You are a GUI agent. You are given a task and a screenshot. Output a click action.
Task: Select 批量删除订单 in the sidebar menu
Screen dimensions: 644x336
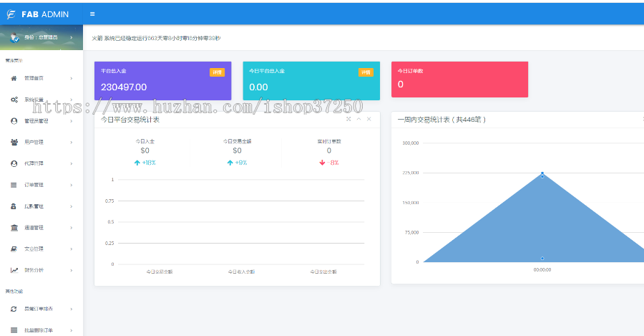click(x=39, y=330)
